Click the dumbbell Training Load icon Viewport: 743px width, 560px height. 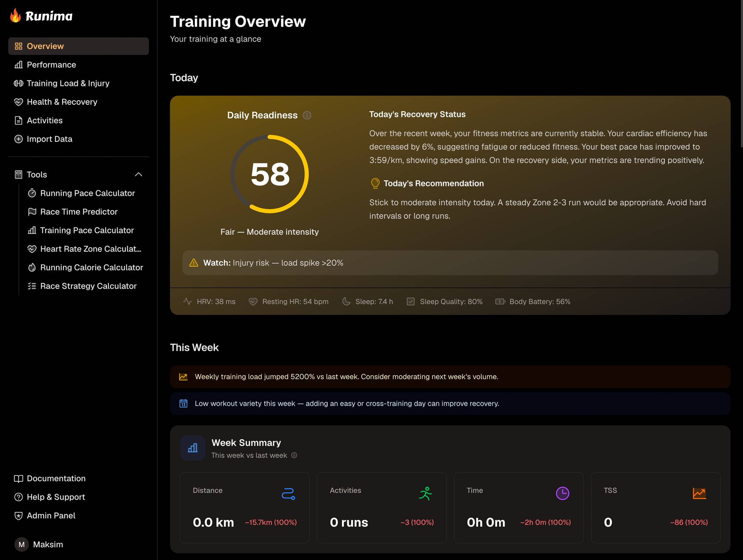coord(19,83)
